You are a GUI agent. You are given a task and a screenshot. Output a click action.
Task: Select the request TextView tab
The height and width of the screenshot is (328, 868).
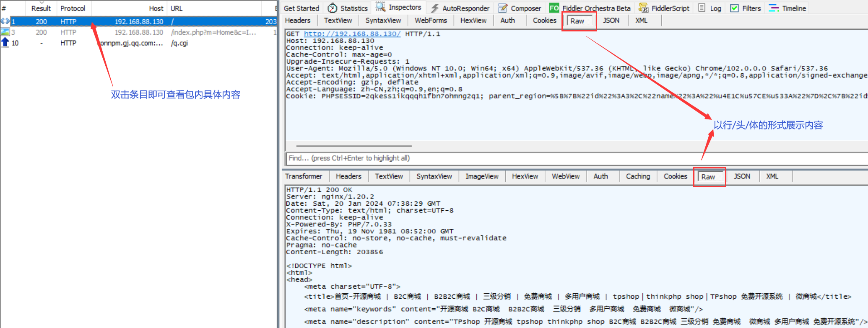click(338, 21)
